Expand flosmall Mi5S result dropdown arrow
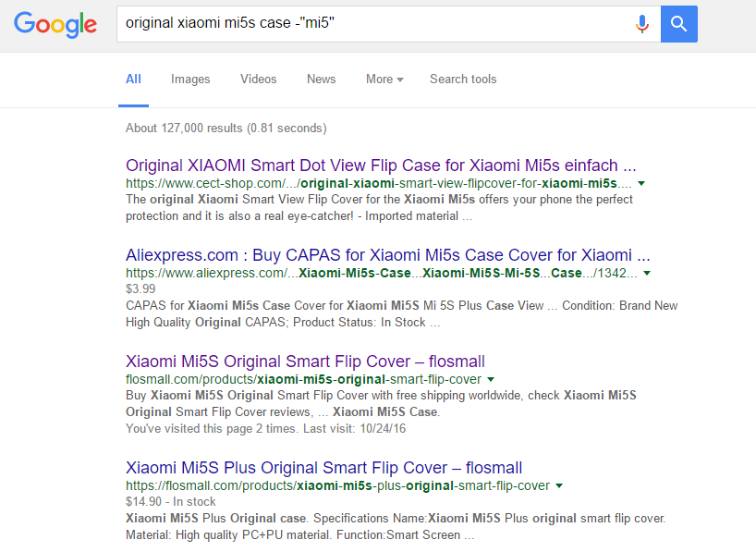Viewport: 756px width, 552px height. click(491, 379)
